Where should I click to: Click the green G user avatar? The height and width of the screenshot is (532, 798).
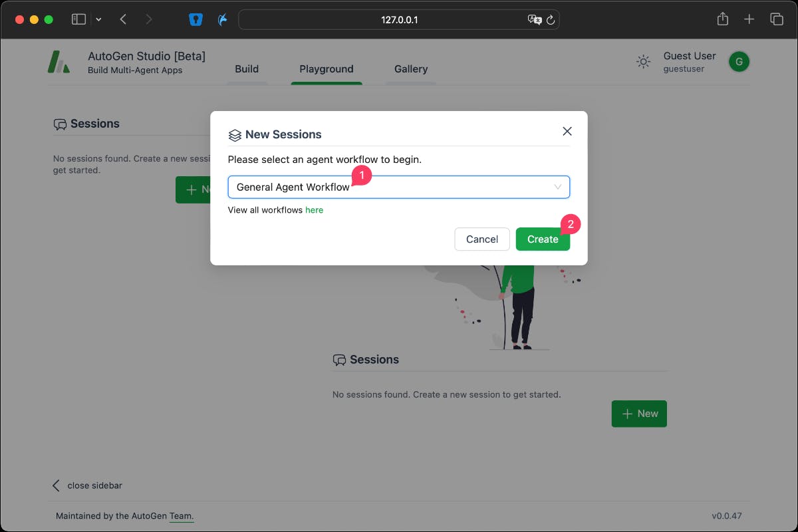tap(739, 62)
